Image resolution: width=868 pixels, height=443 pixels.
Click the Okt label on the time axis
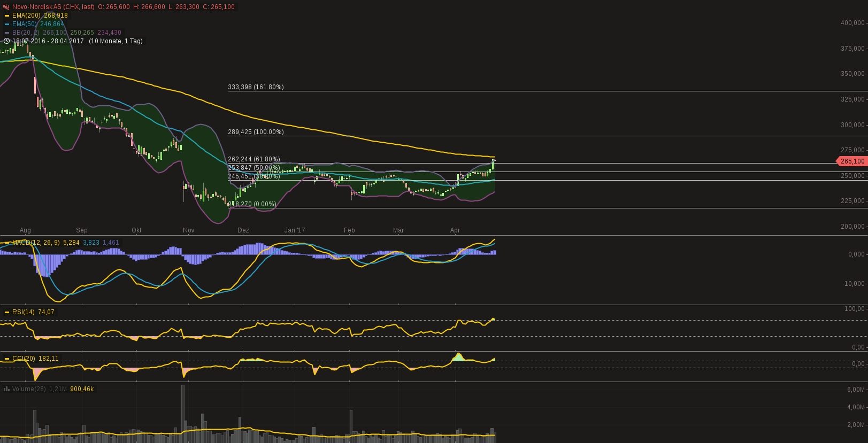point(137,230)
